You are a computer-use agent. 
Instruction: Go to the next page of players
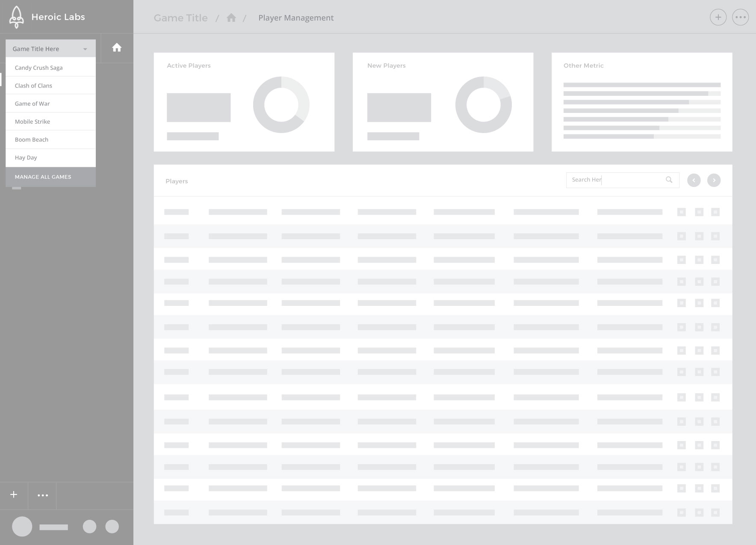714,181
